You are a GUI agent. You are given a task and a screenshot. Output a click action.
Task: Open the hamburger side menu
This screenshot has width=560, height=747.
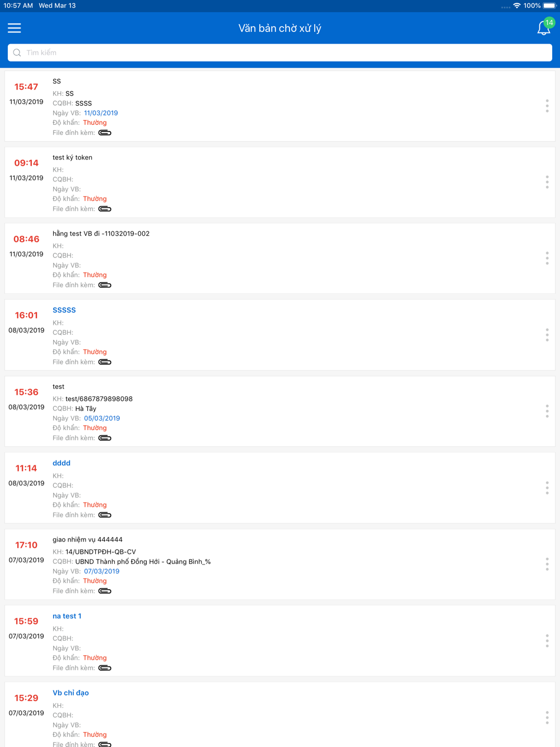[x=15, y=28]
